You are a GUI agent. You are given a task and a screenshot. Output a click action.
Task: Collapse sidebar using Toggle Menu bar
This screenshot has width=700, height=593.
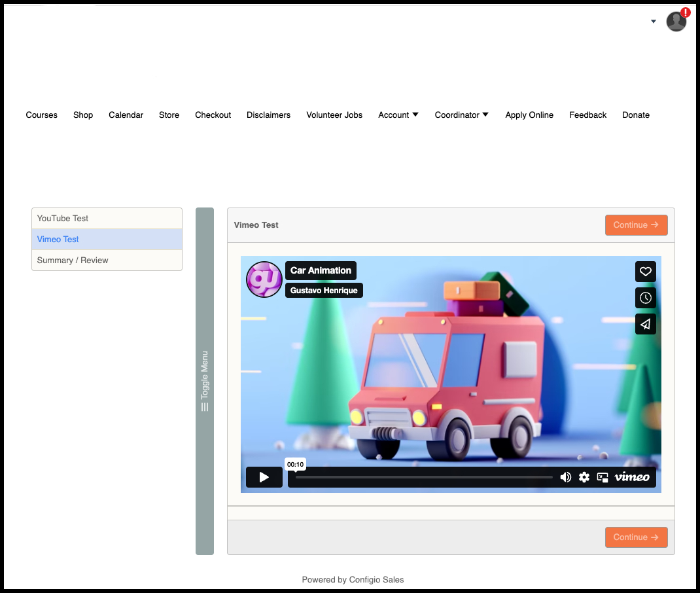[x=205, y=381]
